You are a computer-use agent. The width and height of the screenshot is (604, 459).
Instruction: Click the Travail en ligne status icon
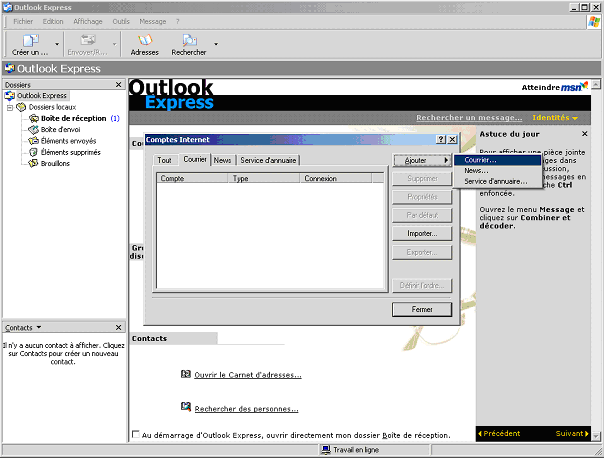(326, 450)
